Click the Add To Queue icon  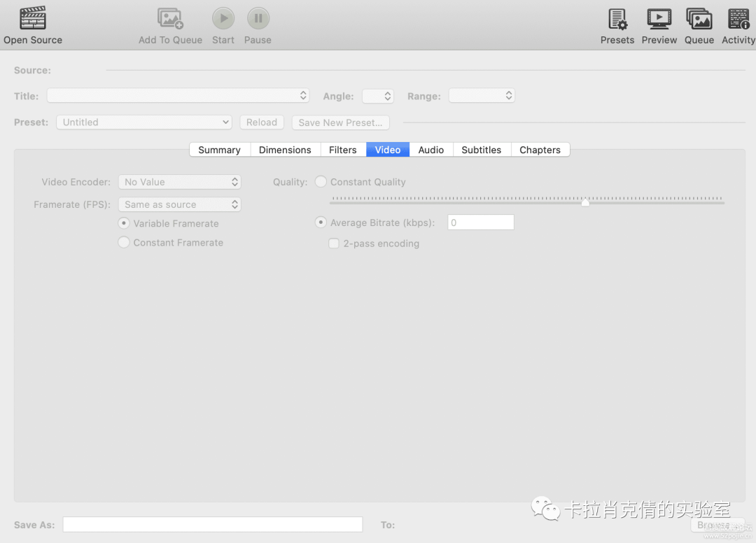click(x=170, y=17)
